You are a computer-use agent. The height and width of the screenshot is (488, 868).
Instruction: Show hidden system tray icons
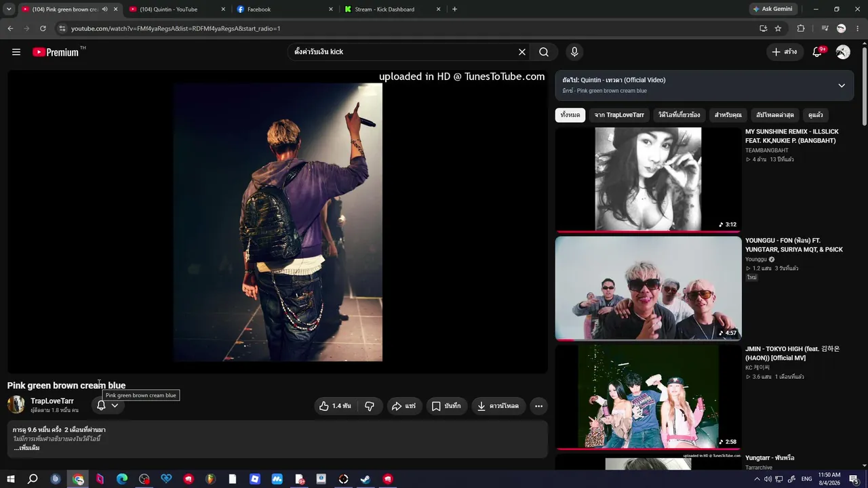(757, 479)
